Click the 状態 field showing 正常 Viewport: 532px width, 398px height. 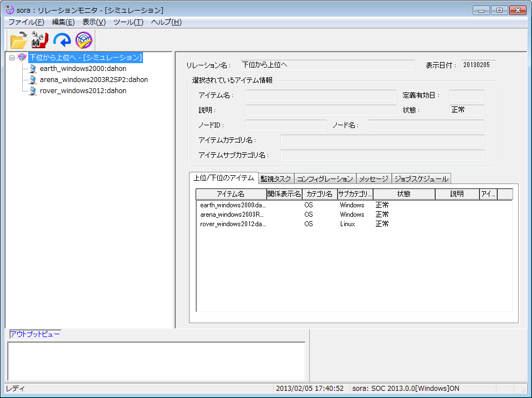coord(467,110)
